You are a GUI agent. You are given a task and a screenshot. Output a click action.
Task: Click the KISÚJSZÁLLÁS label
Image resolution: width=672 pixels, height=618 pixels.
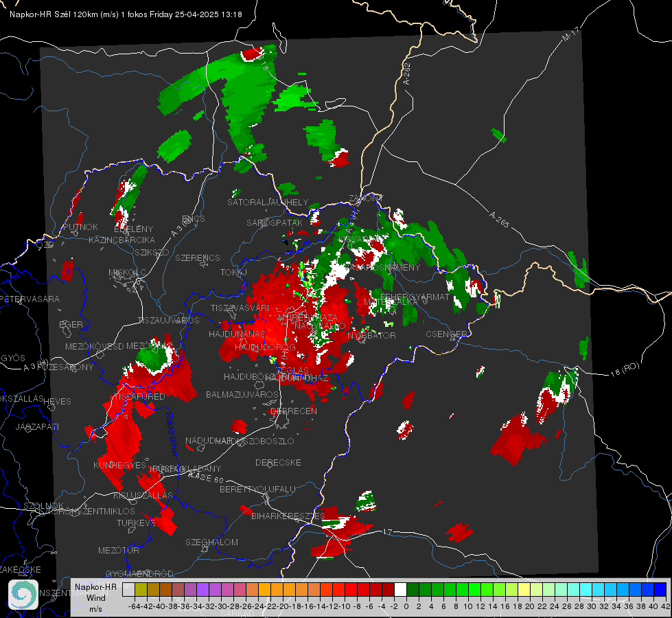pyautogui.click(x=143, y=495)
